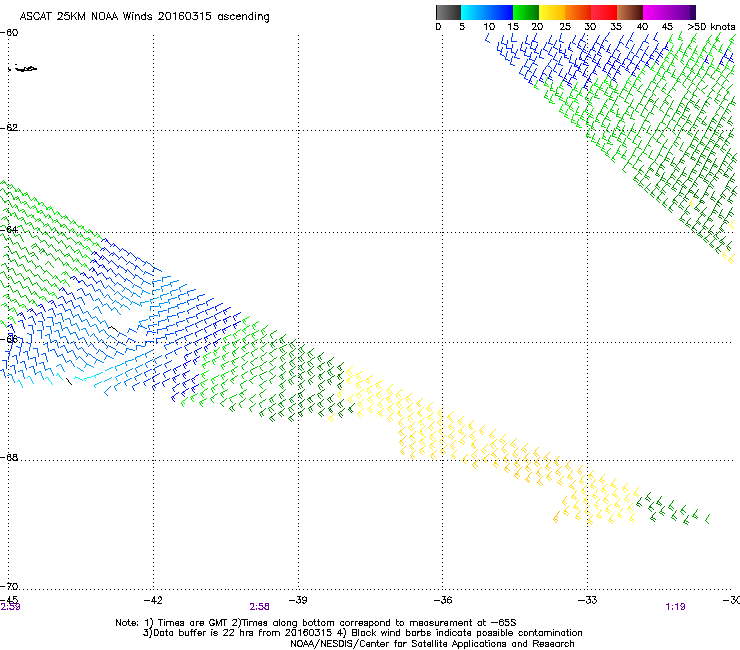Screen dimensions: 740x650
Task: Click the '20' legend scale label
Action: click(537, 27)
